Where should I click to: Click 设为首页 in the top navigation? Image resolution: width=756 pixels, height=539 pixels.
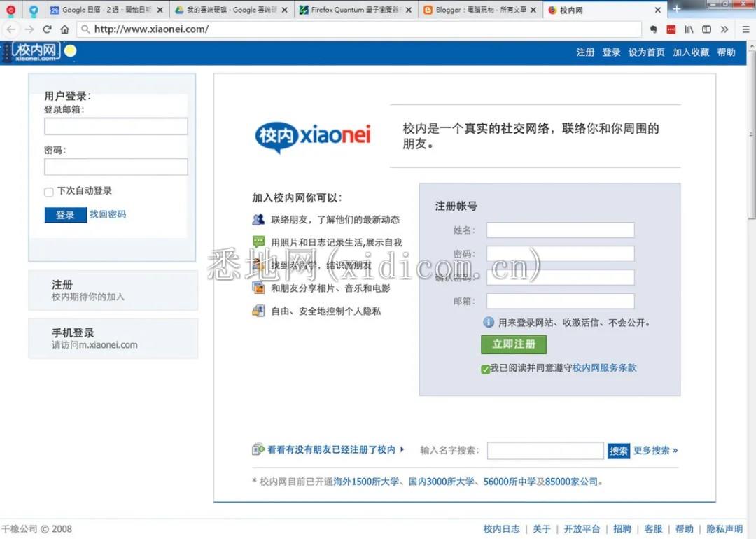[x=647, y=52]
